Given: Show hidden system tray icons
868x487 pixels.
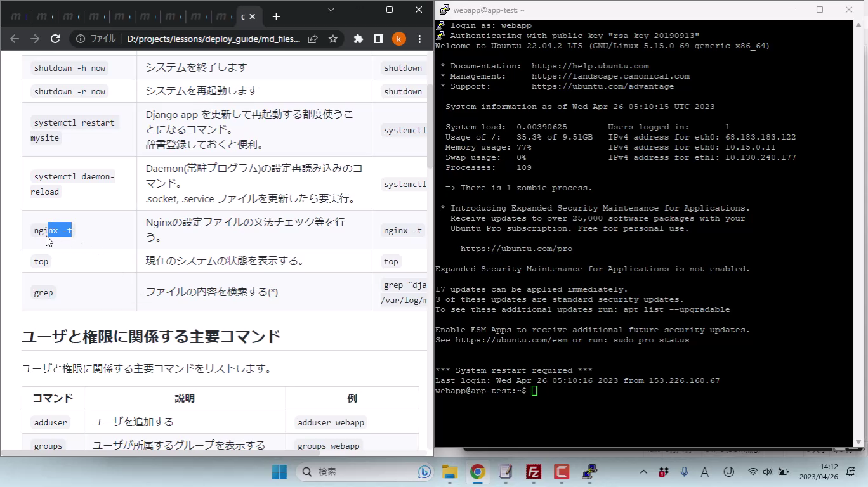Looking at the screenshot, I should (x=643, y=472).
